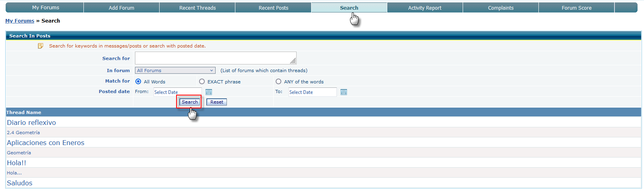Click the note icon beside search instructions
The height and width of the screenshot is (193, 644).
coord(41,46)
